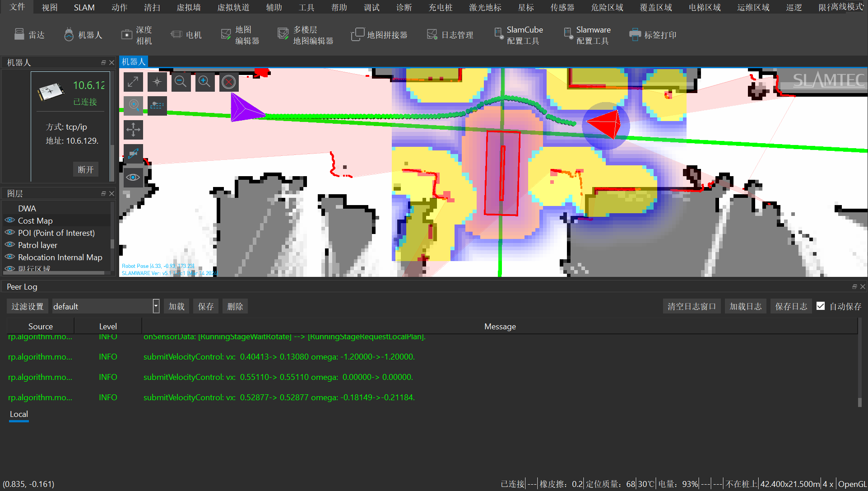The height and width of the screenshot is (491, 868).
Task: Open the default filter preset dropdown
Action: tap(155, 306)
